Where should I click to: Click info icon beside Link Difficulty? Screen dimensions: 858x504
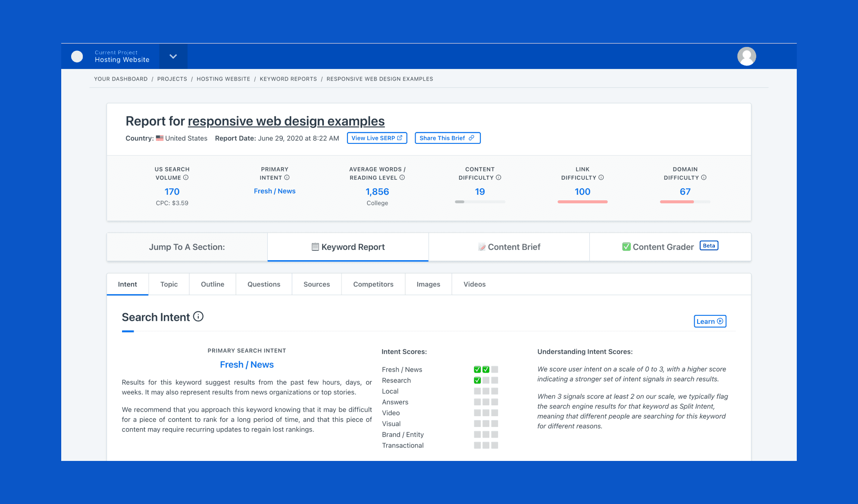[601, 177]
